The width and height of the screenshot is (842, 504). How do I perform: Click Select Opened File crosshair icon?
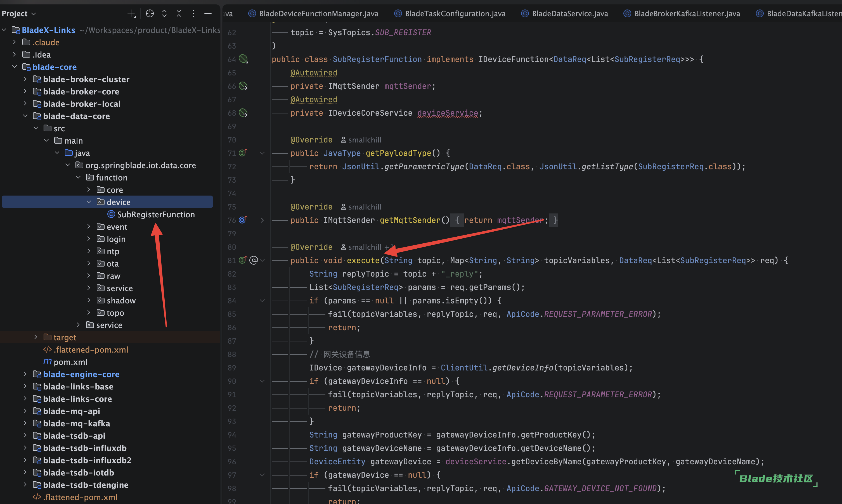[x=150, y=14]
